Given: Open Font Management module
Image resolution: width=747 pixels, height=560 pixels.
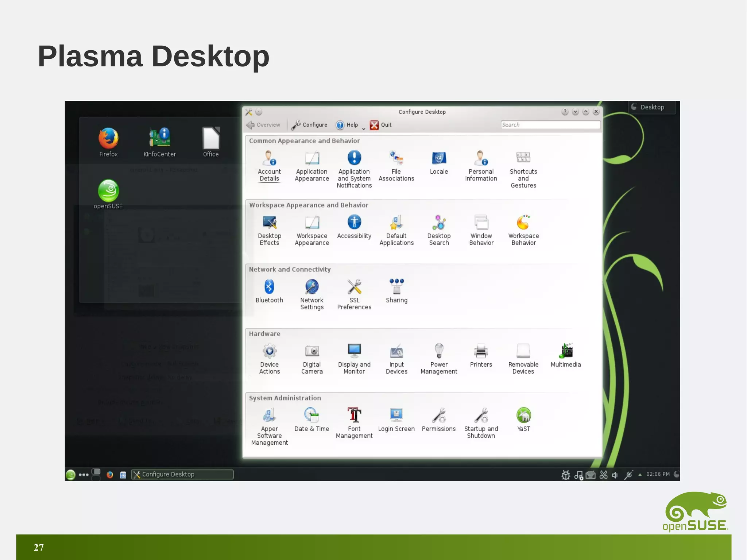Looking at the screenshot, I should [354, 423].
